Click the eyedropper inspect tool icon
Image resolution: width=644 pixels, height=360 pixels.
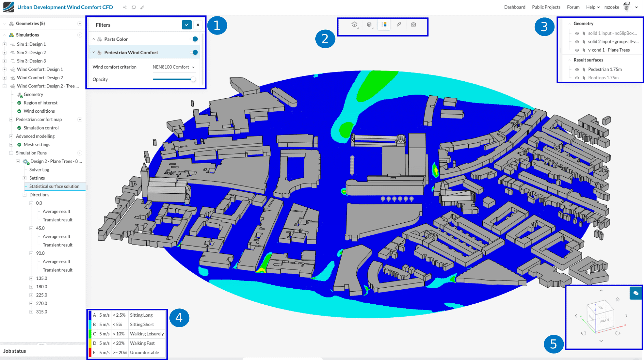coord(399,25)
